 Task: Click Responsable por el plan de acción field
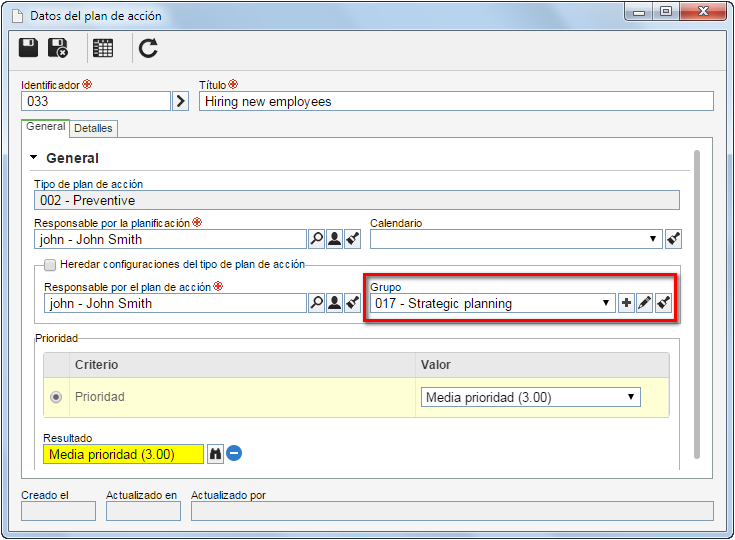point(175,303)
